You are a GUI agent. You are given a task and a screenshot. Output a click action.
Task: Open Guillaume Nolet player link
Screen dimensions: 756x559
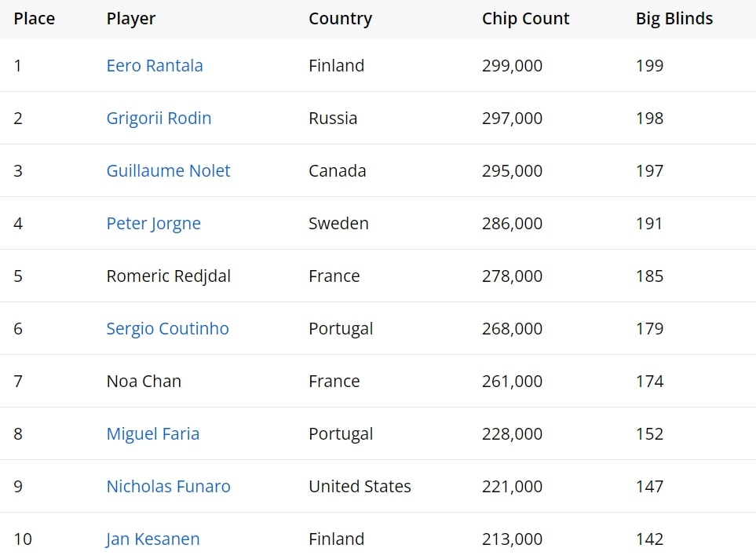click(x=168, y=170)
